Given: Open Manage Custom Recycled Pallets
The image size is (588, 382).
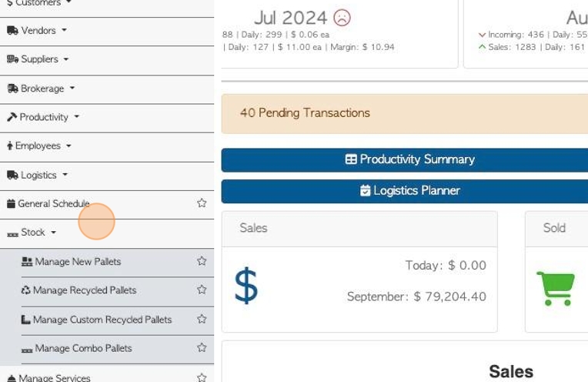Looking at the screenshot, I should [102, 320].
